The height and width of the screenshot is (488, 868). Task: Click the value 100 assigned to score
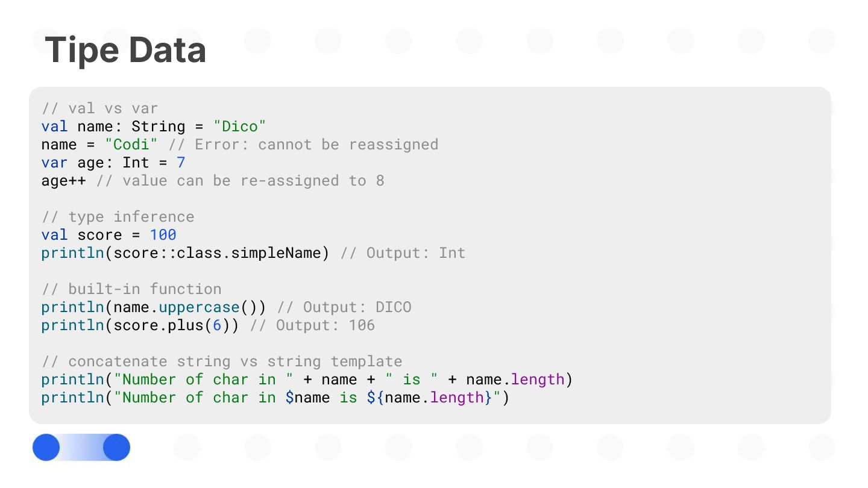tap(163, 235)
